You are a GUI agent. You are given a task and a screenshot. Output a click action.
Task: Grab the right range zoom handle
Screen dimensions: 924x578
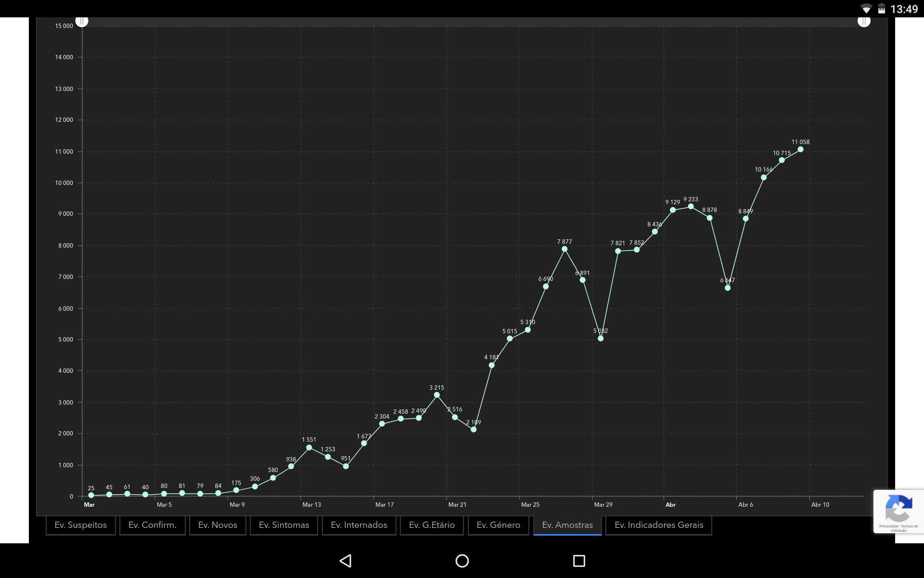click(864, 21)
